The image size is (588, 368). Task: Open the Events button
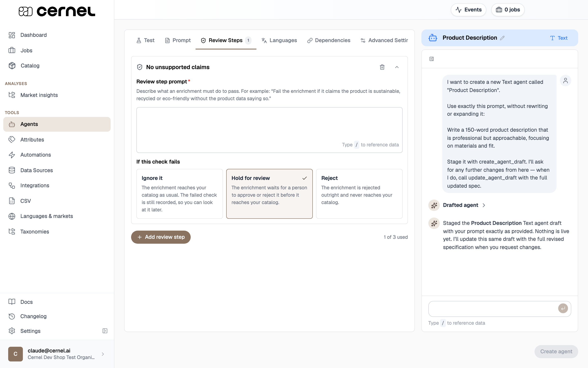tap(468, 10)
